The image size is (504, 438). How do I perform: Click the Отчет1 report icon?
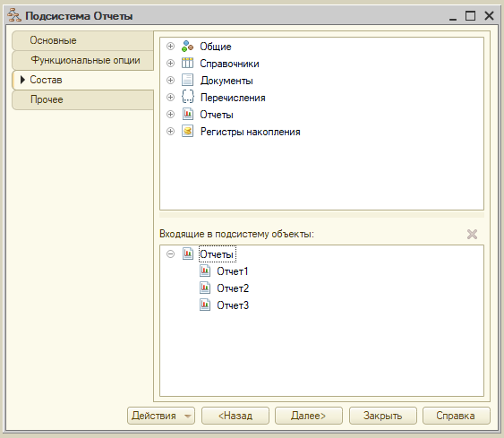click(205, 271)
